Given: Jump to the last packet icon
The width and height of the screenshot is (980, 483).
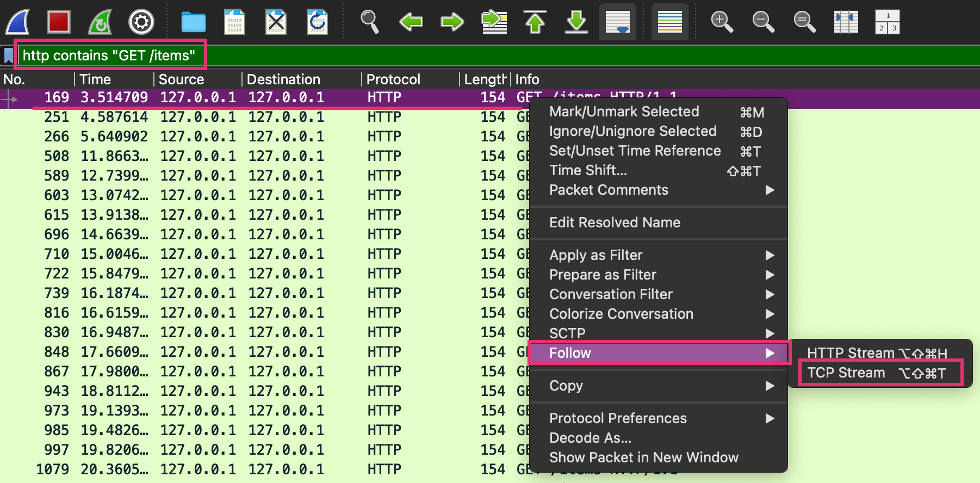Looking at the screenshot, I should coord(576,22).
